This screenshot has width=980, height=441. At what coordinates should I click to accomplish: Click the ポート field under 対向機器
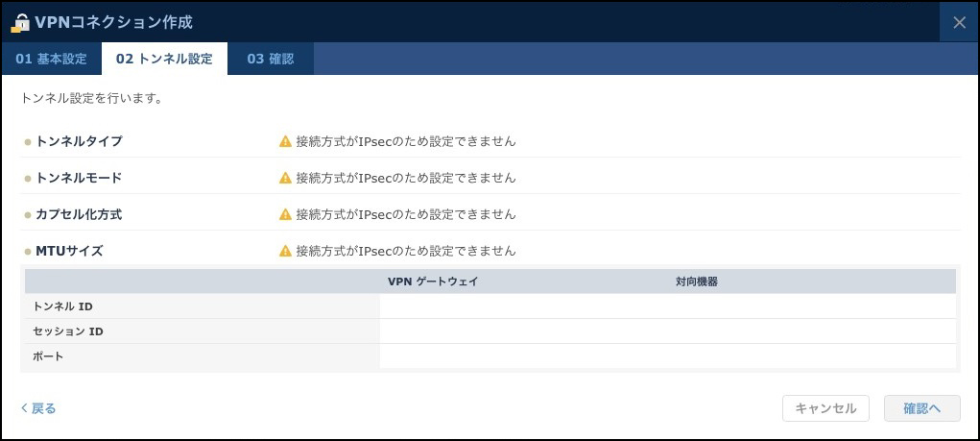click(811, 356)
